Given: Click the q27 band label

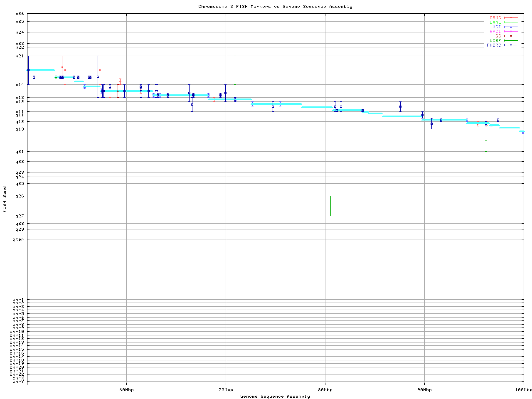Looking at the screenshot, I should coord(20,216).
